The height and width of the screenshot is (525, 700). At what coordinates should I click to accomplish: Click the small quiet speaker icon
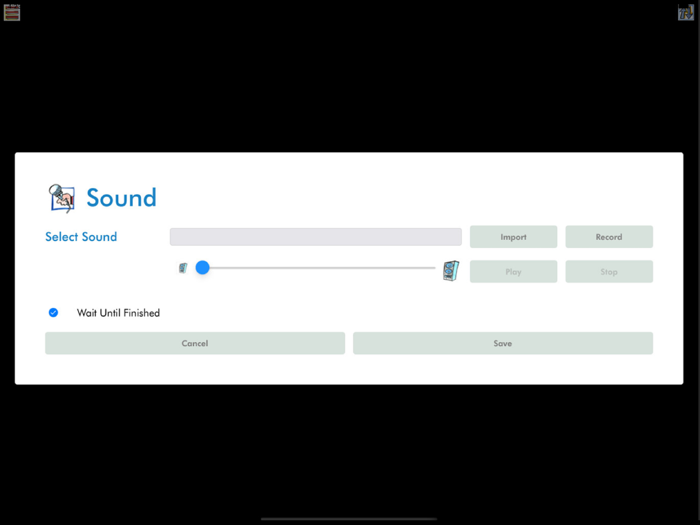(183, 268)
